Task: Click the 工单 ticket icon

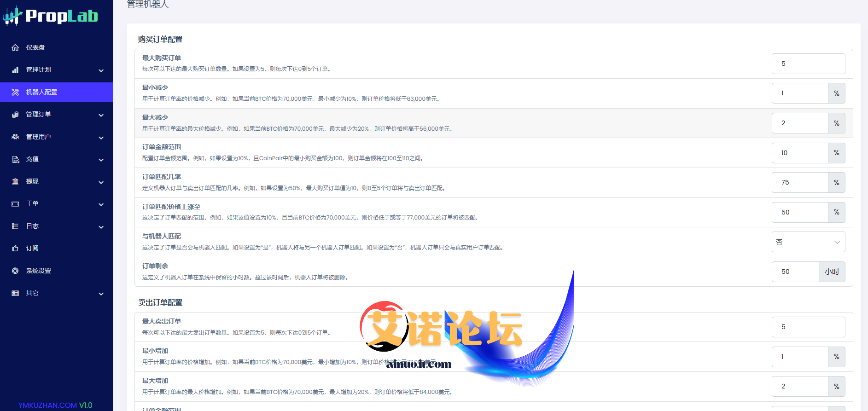Action: (x=15, y=204)
